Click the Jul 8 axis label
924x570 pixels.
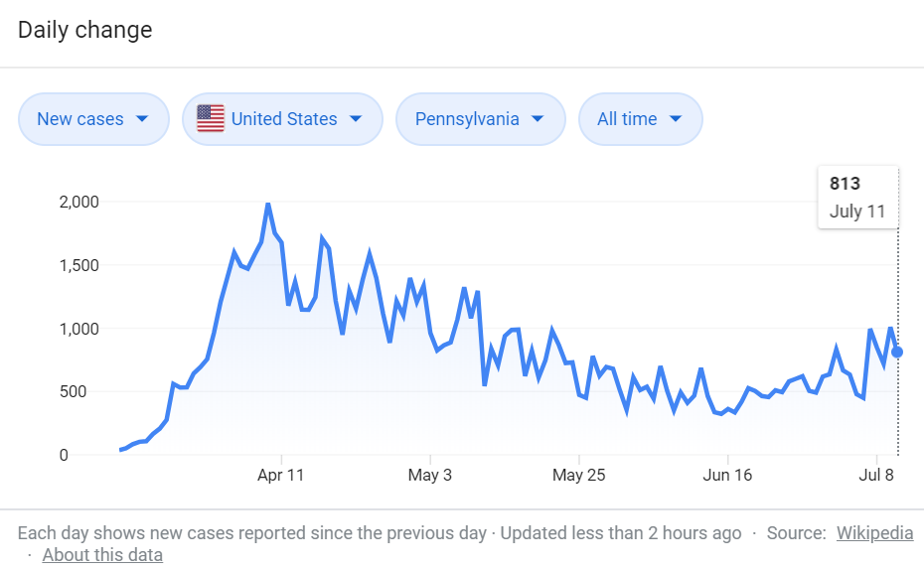tap(876, 476)
